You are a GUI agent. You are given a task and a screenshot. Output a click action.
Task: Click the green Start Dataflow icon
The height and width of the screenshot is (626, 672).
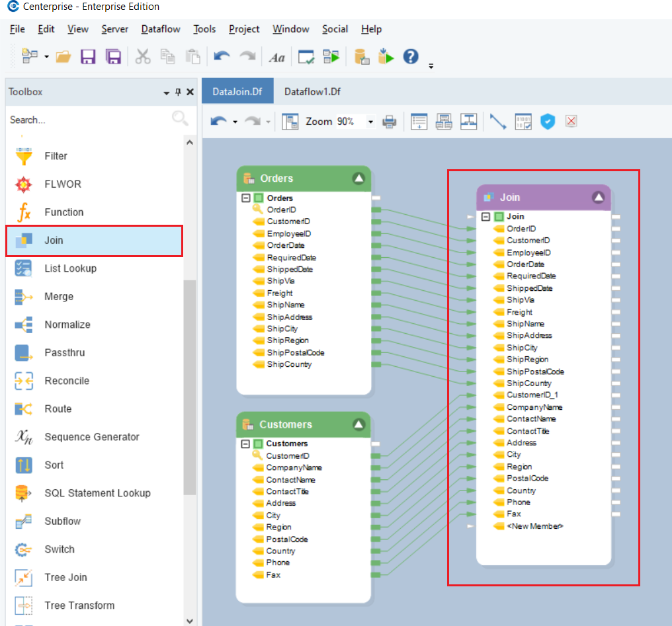click(386, 56)
